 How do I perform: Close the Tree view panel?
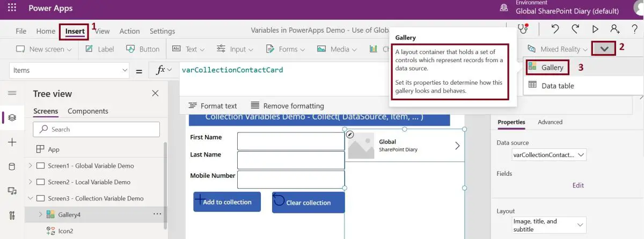pos(155,93)
